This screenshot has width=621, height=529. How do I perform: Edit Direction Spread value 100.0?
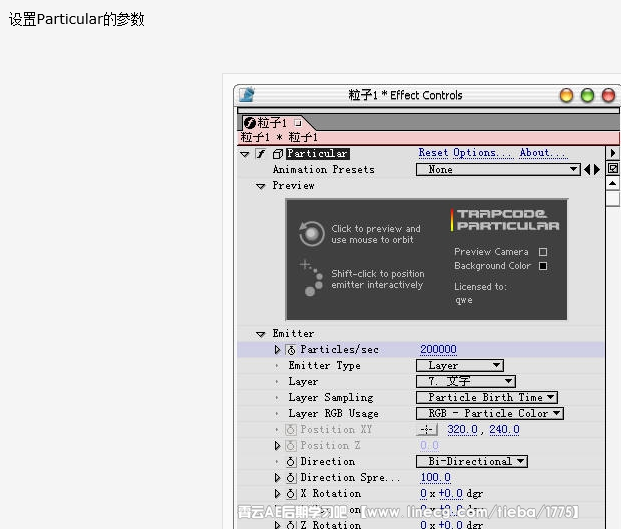click(435, 477)
